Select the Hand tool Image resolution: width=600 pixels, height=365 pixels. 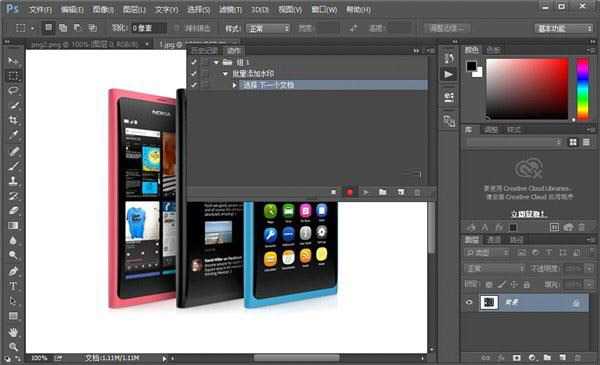13,332
